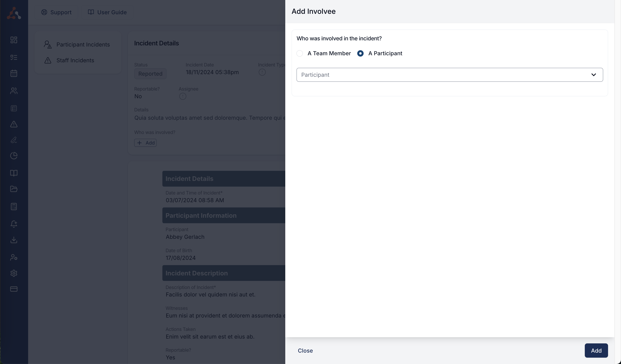Click the dark Incident Details section header bar
This screenshot has height=364, width=621.
pos(224,178)
